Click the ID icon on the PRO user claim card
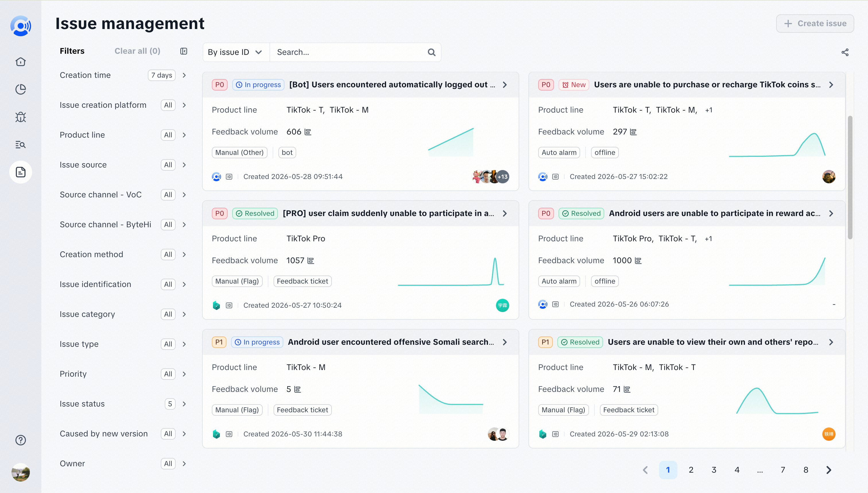 point(229,305)
